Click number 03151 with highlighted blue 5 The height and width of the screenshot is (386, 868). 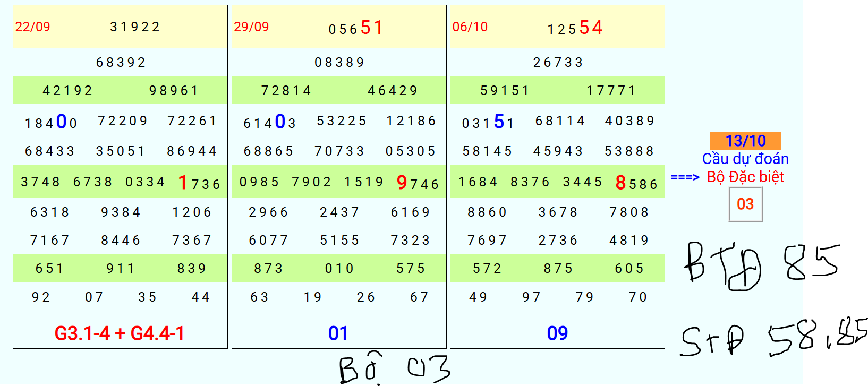488,122
